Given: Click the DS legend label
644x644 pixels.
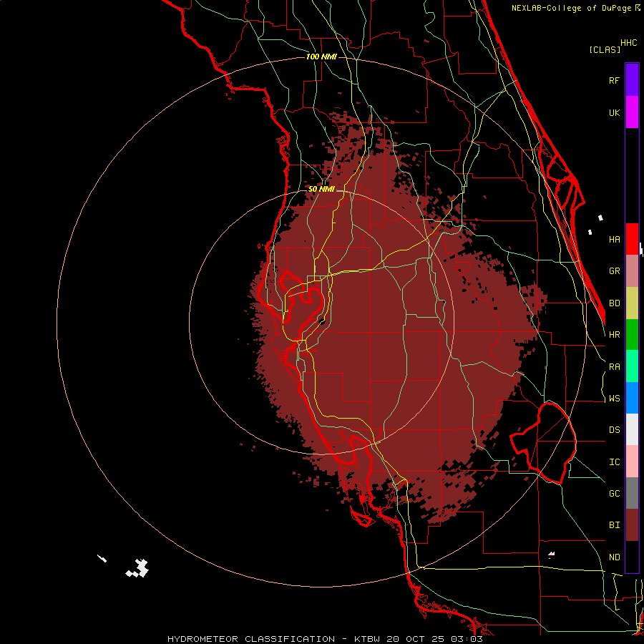Looking at the screenshot, I should [614, 430].
